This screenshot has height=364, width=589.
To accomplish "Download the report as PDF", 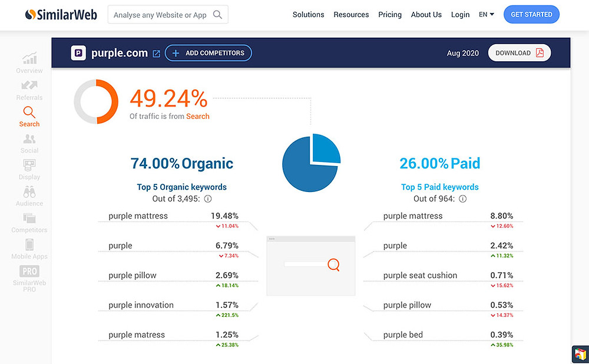I will [519, 53].
